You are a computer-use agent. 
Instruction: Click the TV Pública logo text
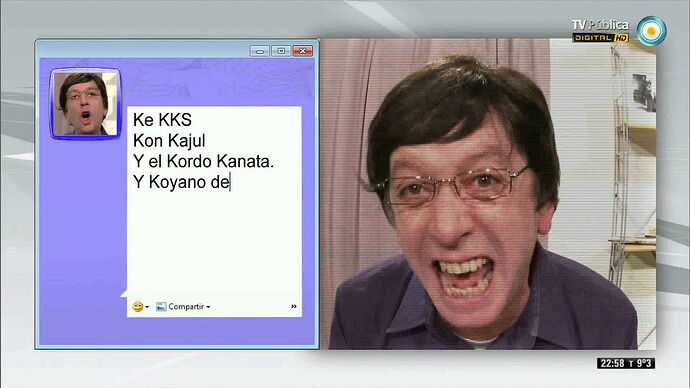pyautogui.click(x=600, y=25)
